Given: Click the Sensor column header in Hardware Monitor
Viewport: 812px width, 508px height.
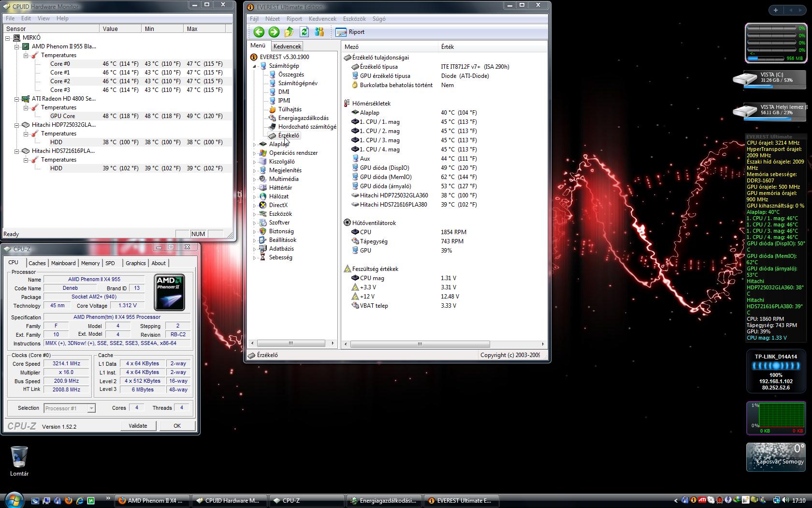Looking at the screenshot, I should click(x=51, y=29).
